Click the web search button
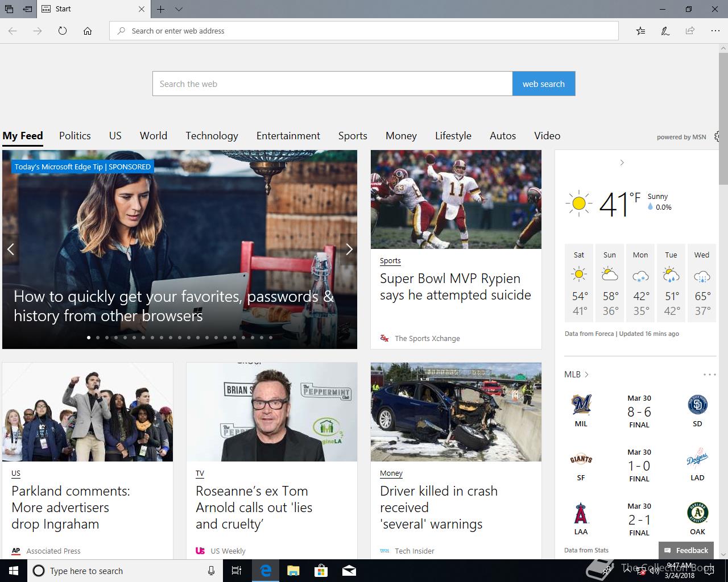The image size is (728, 582). (544, 84)
